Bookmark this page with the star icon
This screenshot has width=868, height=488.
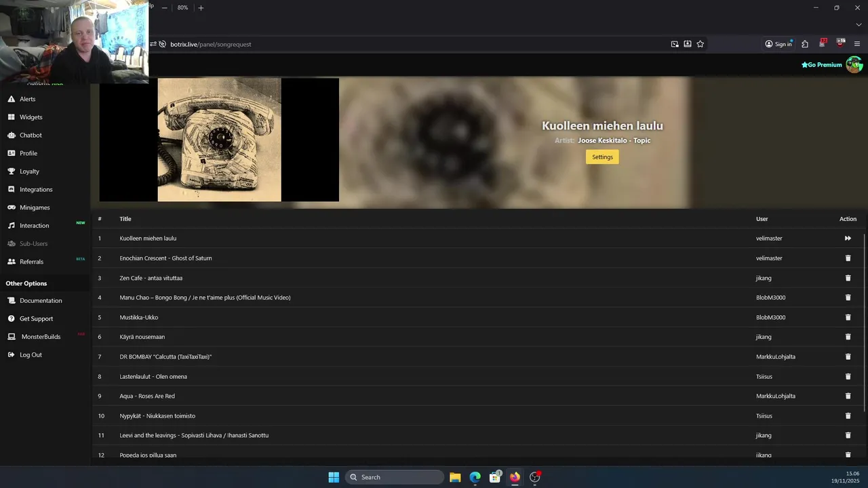pyautogui.click(x=701, y=44)
